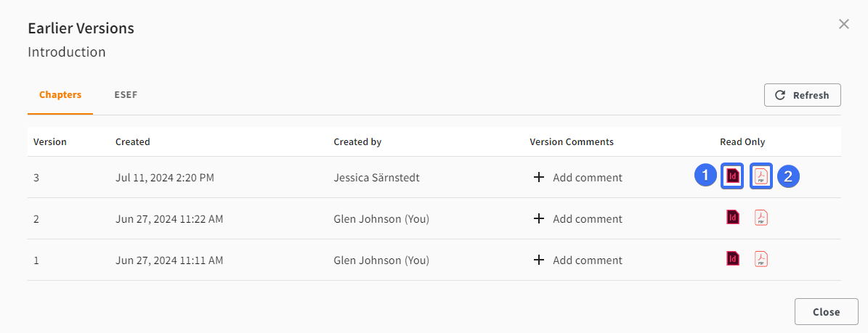Refresh the earlier versions list
Viewport: 868px width, 333px height.
(802, 95)
